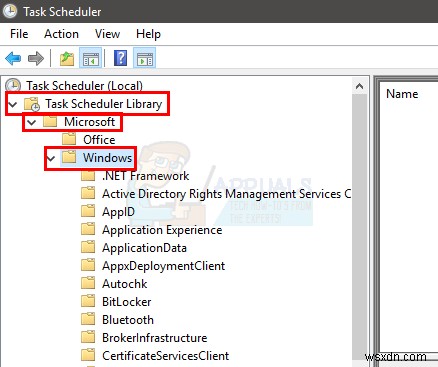Select Active Directory Rights Management Services label
The width and height of the screenshot is (438, 367).
point(226,194)
